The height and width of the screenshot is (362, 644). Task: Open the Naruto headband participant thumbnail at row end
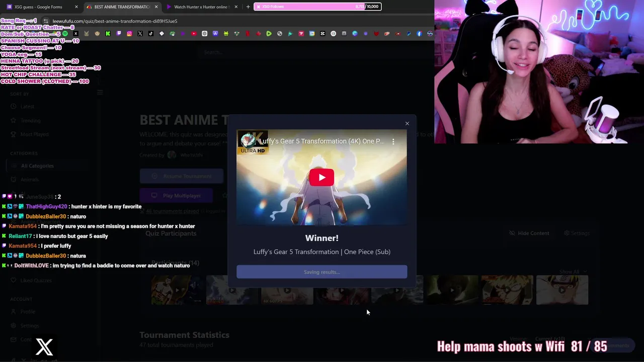pyautogui.click(x=562, y=290)
